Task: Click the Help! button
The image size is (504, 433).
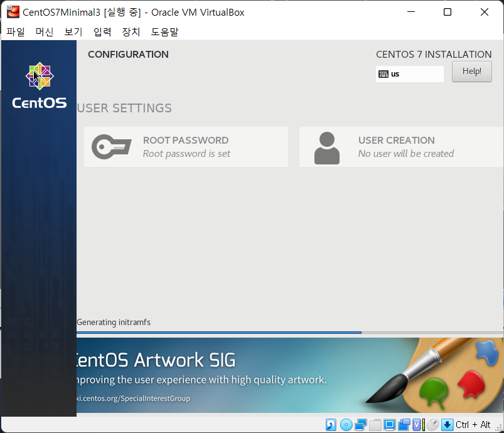Action: tap(471, 72)
